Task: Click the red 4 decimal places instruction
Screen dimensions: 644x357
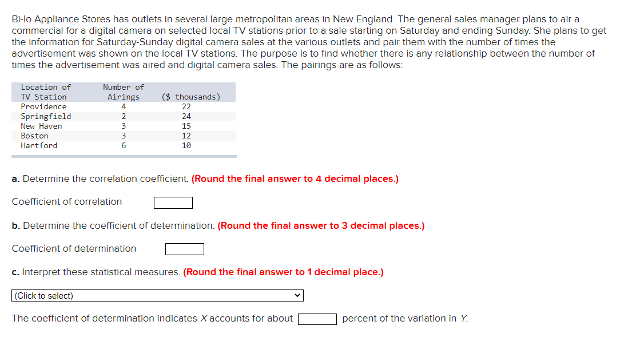Action: coord(295,178)
